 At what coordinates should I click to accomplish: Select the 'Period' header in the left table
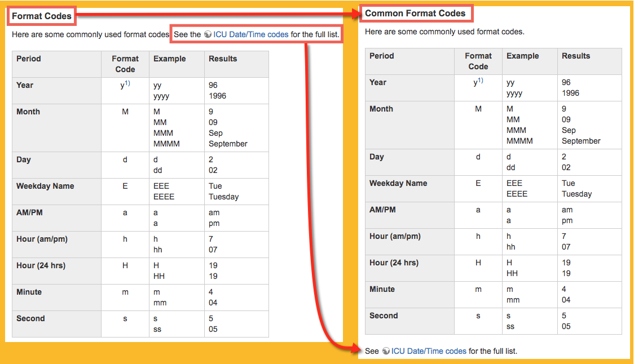click(29, 59)
